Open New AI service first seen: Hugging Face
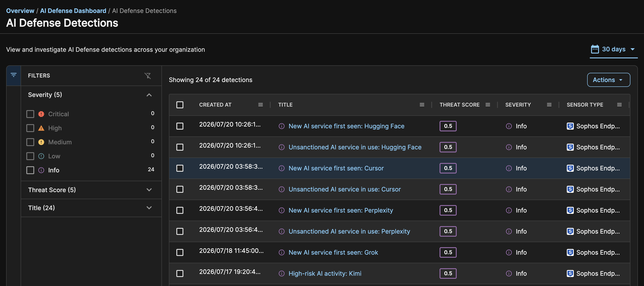The width and height of the screenshot is (644, 286). tap(346, 126)
